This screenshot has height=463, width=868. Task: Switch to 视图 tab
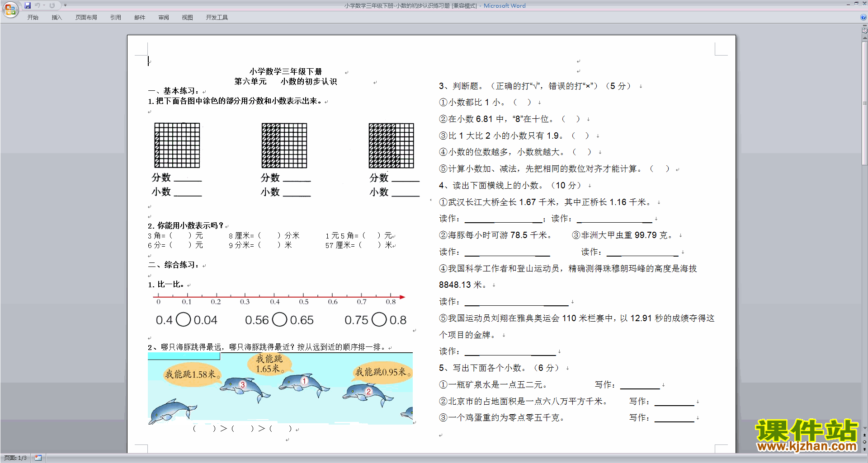click(x=188, y=18)
